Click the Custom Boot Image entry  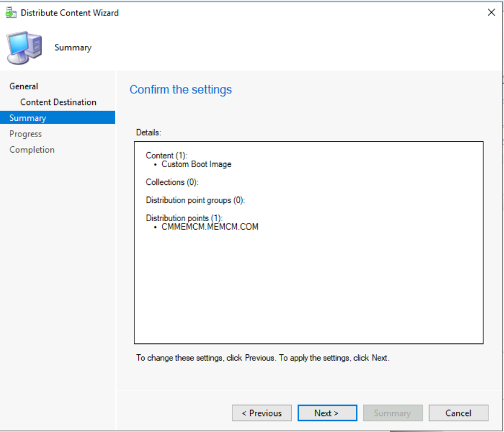(x=197, y=164)
